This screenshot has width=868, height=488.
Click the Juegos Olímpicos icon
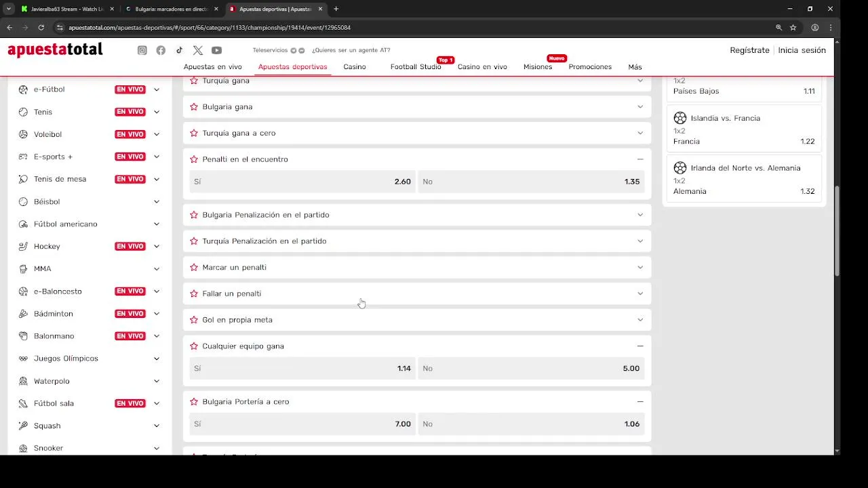(23, 358)
